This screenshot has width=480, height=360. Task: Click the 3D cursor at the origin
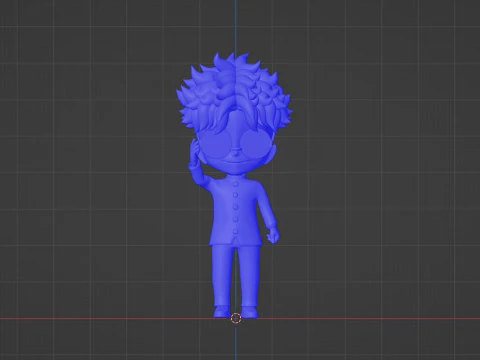(x=236, y=318)
